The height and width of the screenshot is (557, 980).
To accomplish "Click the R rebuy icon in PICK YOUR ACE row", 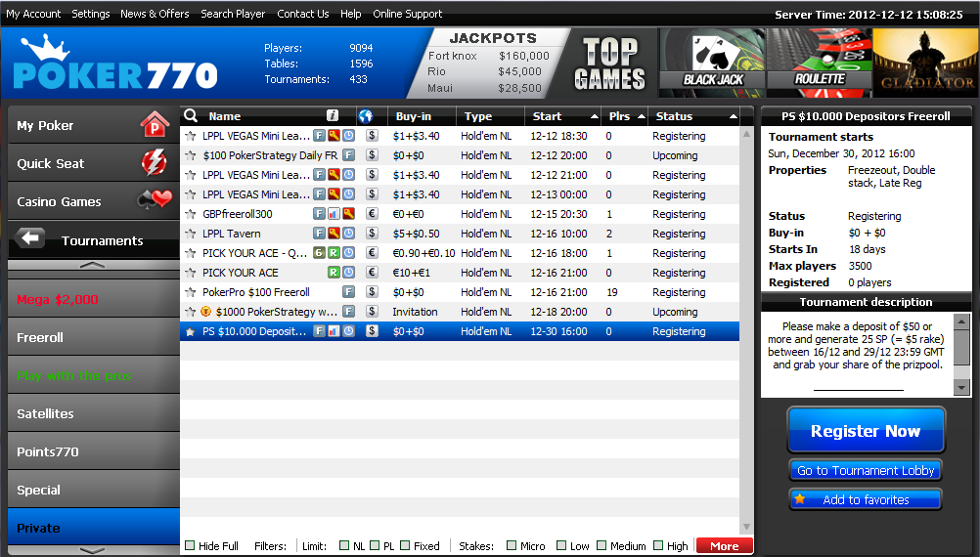I will tap(334, 273).
